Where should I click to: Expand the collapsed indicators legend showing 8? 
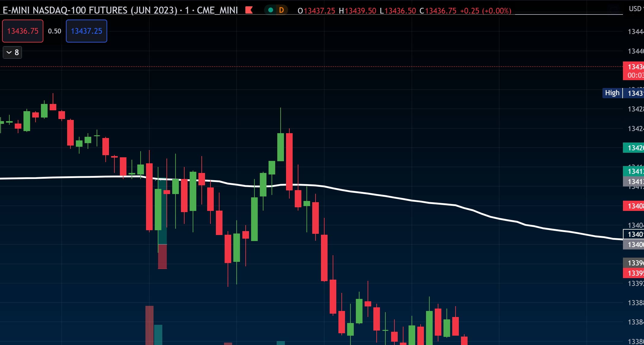click(12, 52)
